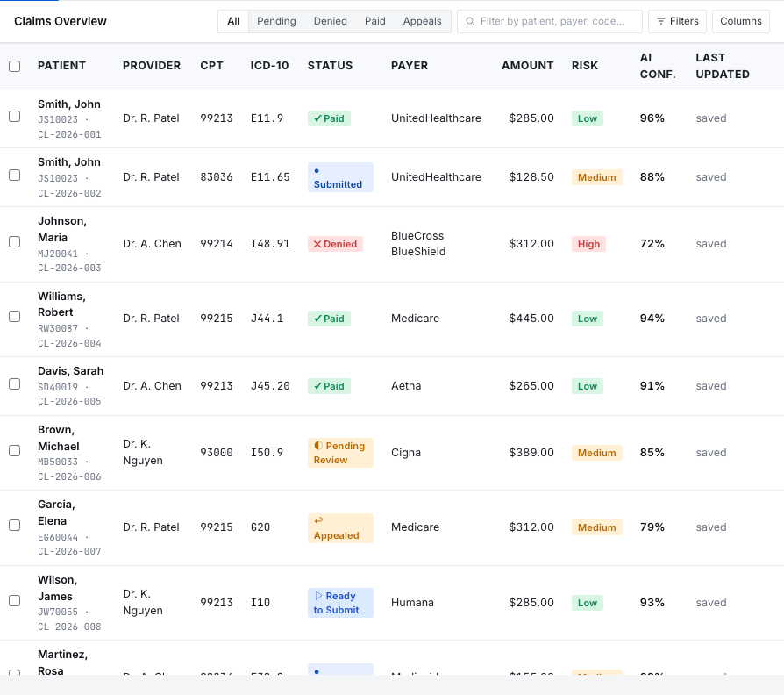This screenshot has height=695, width=784.
Task: Click the Low risk badge for Wilson, James
Action: [588, 603]
